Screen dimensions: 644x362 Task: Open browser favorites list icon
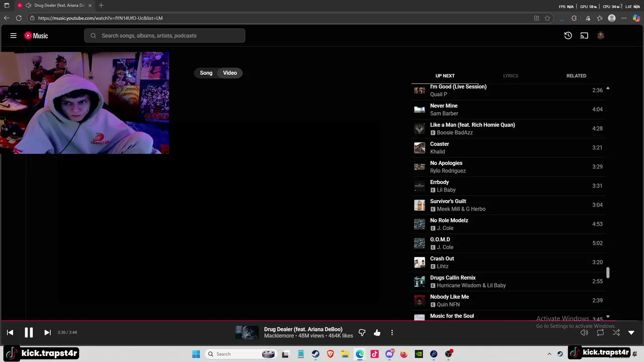pos(600,18)
